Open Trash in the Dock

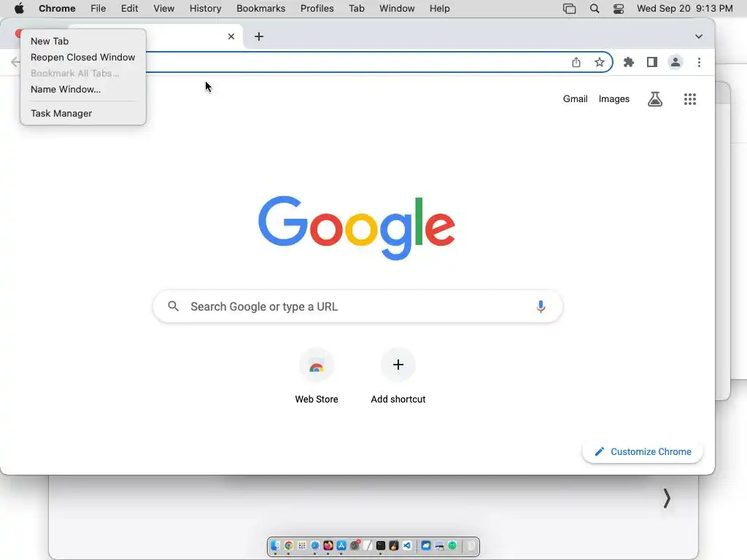(471, 545)
